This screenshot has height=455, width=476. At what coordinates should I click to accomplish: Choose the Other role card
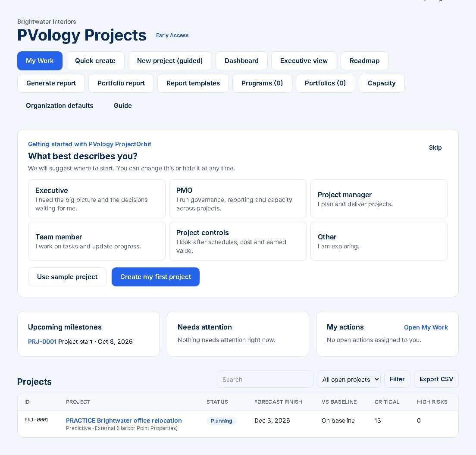pyautogui.click(x=379, y=241)
